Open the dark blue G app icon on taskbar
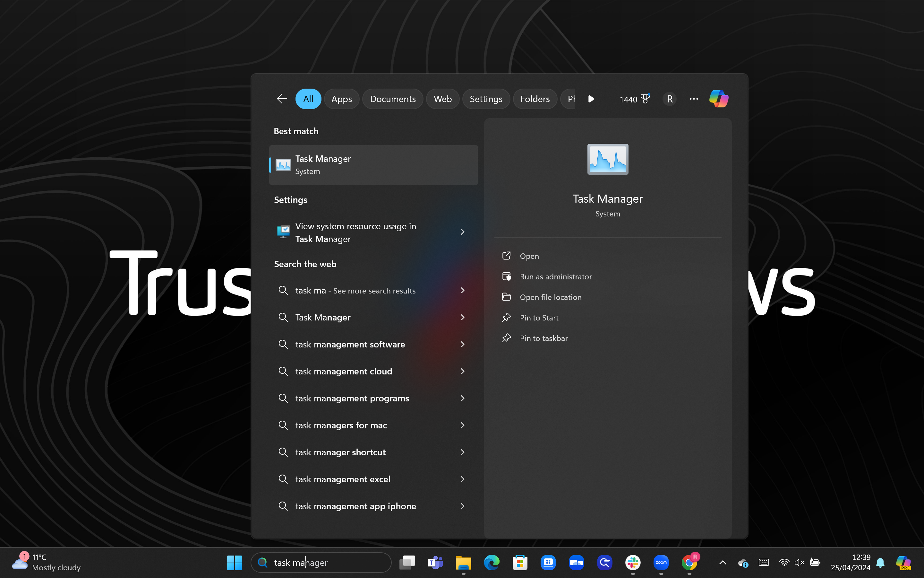The width and height of the screenshot is (924, 578). pyautogui.click(x=604, y=562)
